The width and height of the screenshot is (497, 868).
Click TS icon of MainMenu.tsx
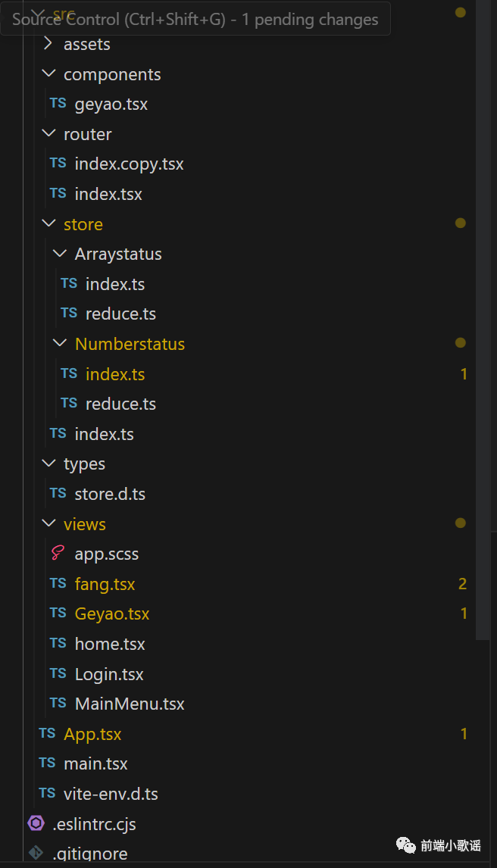pyautogui.click(x=58, y=703)
